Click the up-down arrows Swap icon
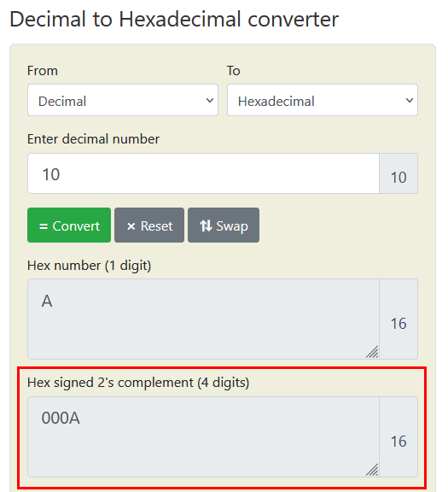448x492 pixels. (x=206, y=225)
